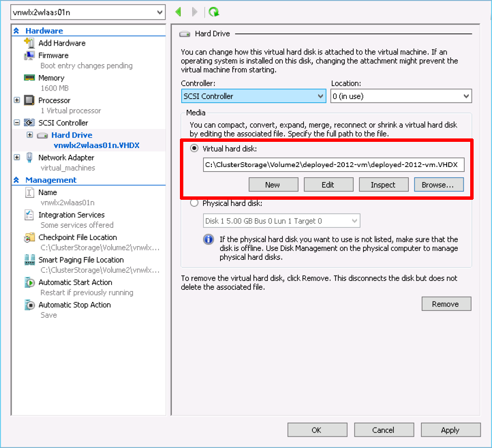492x448 pixels.
Task: Select the Name management item
Action: 48,192
